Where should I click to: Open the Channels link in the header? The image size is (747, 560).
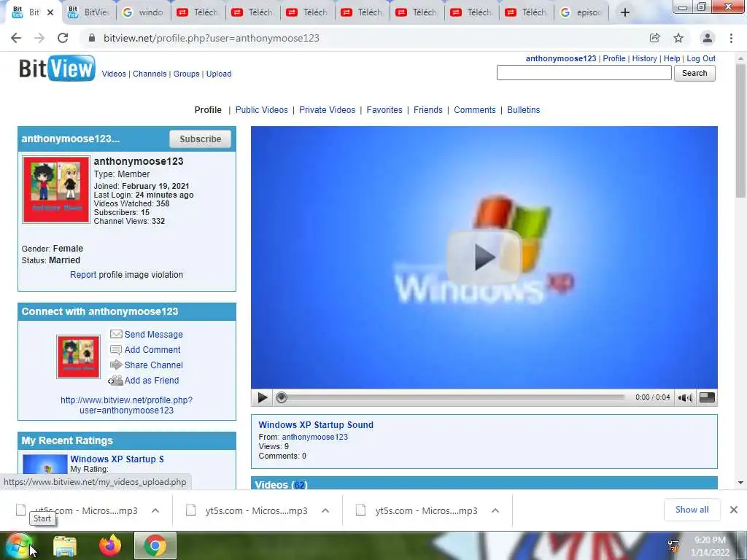(150, 74)
